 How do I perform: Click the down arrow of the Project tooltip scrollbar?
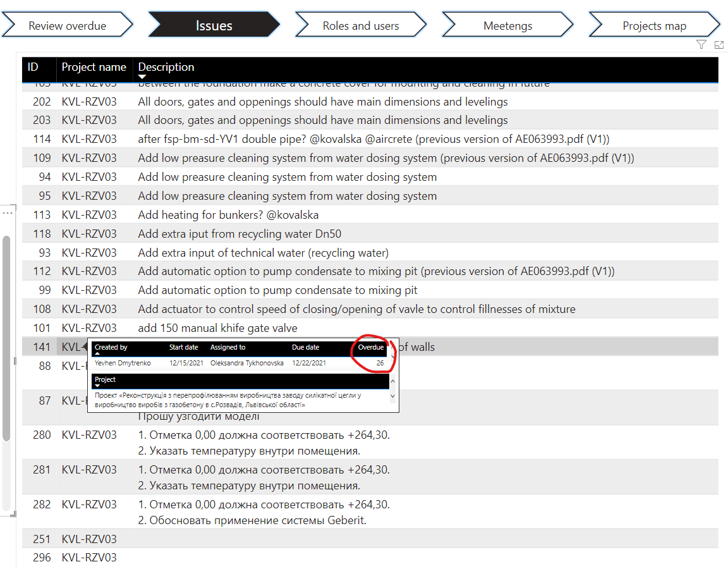392,396
